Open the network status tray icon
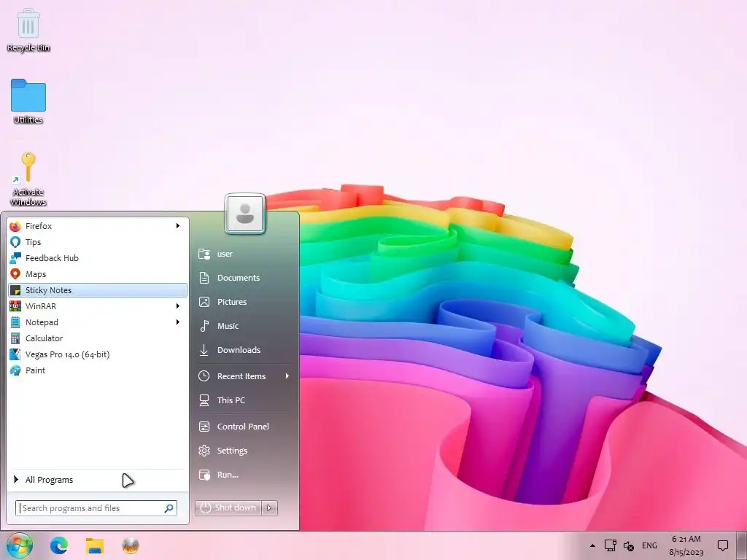This screenshot has width=747, height=560. (x=611, y=545)
